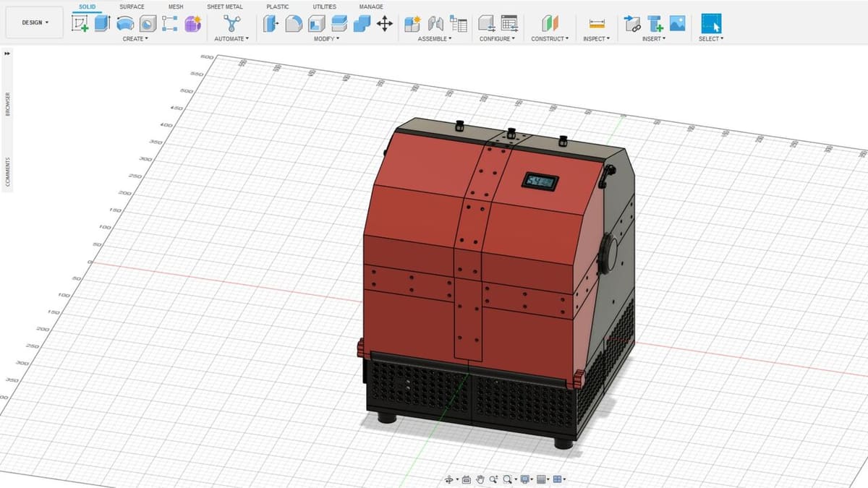Viewport: 868px width, 488px height.
Task: Open the DESIGN workspace dropdown
Action: (35, 22)
